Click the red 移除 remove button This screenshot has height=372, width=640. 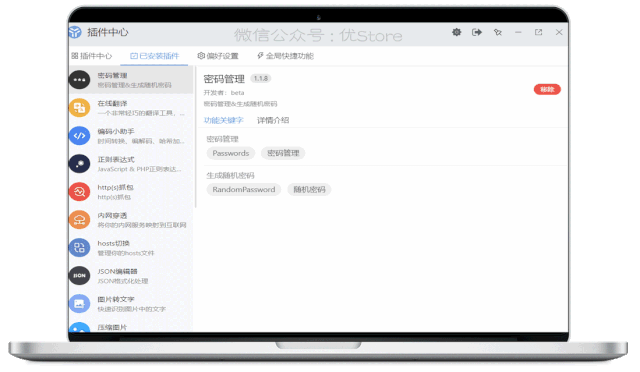click(547, 89)
